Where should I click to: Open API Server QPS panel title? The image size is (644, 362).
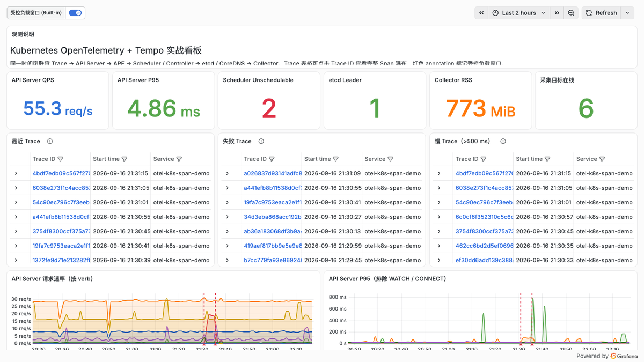pos(33,80)
